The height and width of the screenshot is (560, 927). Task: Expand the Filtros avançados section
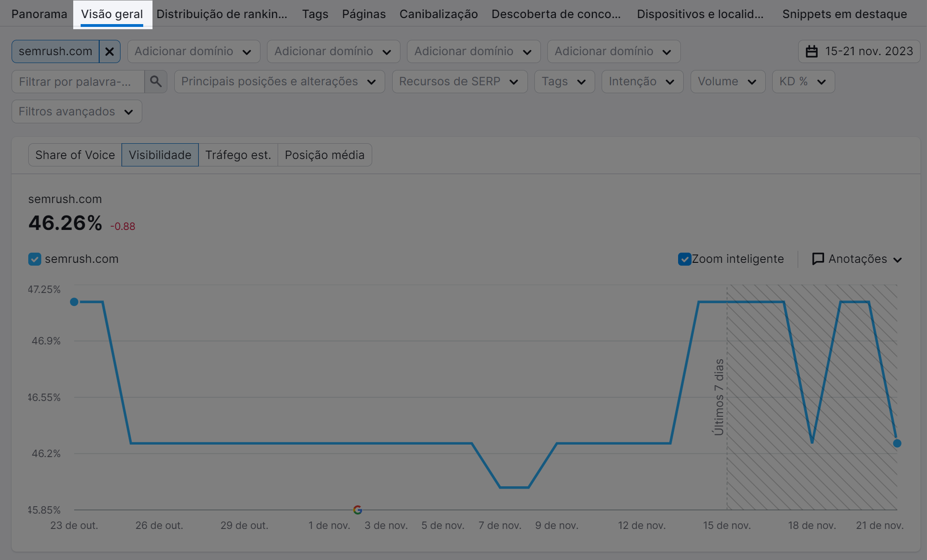[76, 111]
